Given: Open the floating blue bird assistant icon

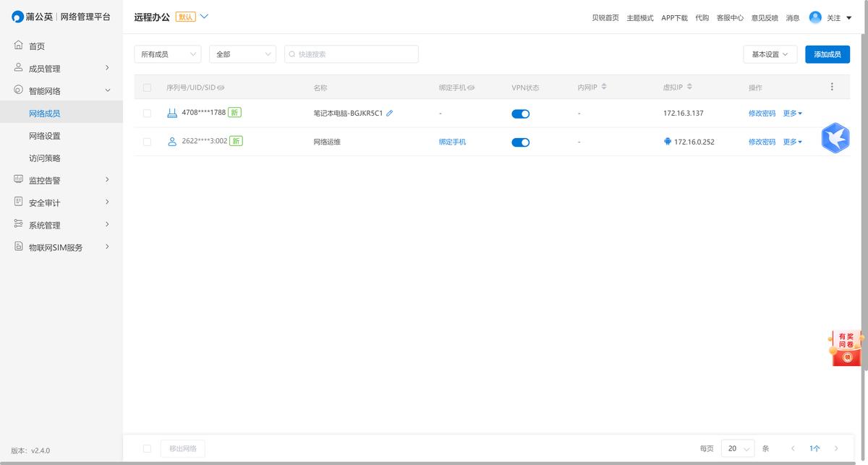Looking at the screenshot, I should (835, 137).
